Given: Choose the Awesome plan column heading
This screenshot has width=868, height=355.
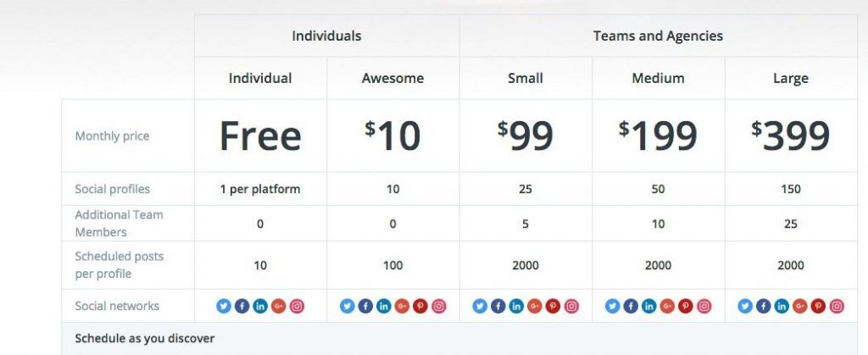Looking at the screenshot, I should 392,78.
